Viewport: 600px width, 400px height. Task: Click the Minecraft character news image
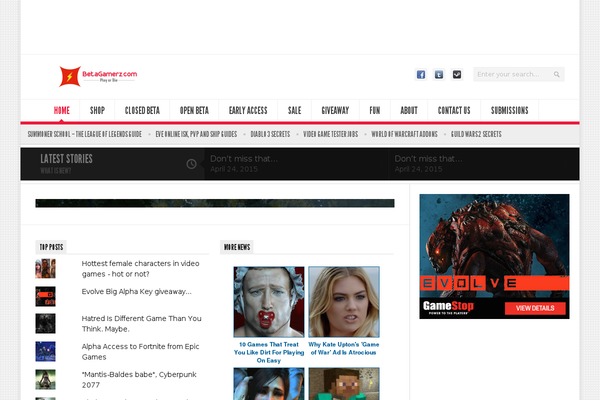344,384
